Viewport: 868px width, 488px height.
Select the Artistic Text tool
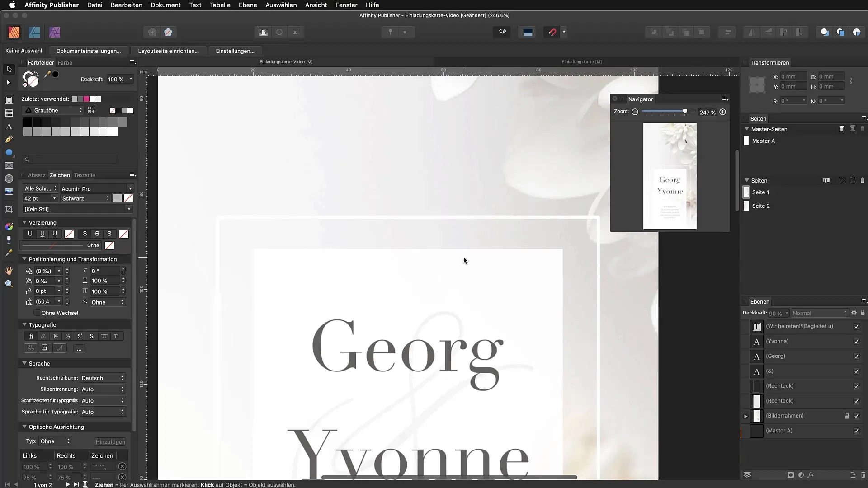click(9, 126)
